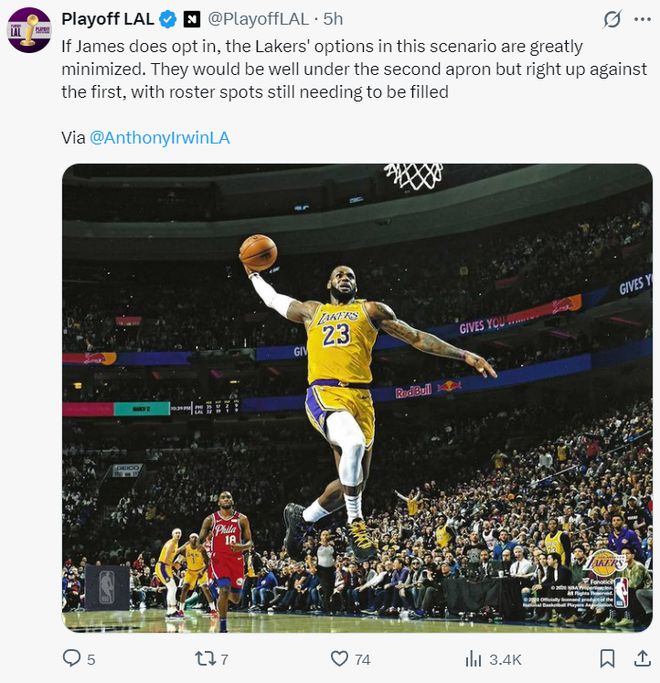Click the black affiliate badge beside the name

[x=192, y=19]
